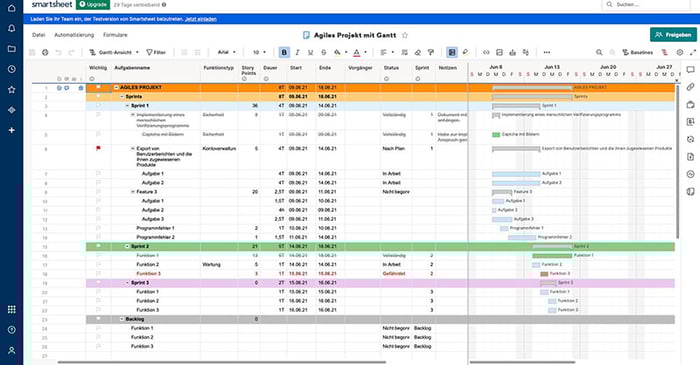This screenshot has width=700, height=365.
Task: Click the plus create-new icon in sidebar
Action: tap(12, 130)
